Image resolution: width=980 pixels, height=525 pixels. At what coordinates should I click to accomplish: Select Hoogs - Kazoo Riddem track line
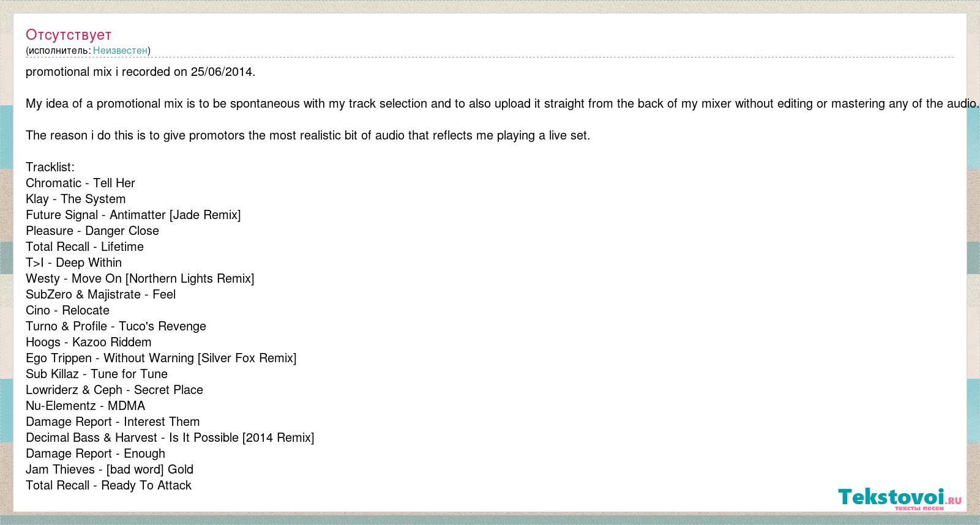(x=88, y=342)
